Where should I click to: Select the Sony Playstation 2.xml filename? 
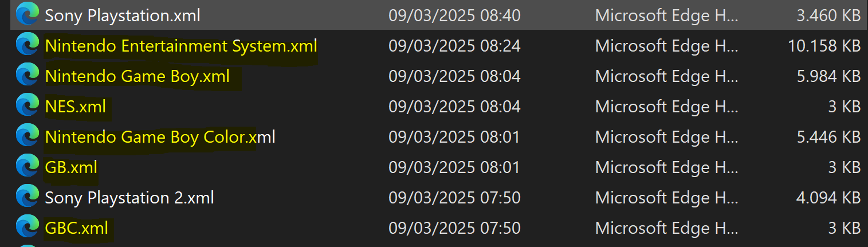click(129, 198)
